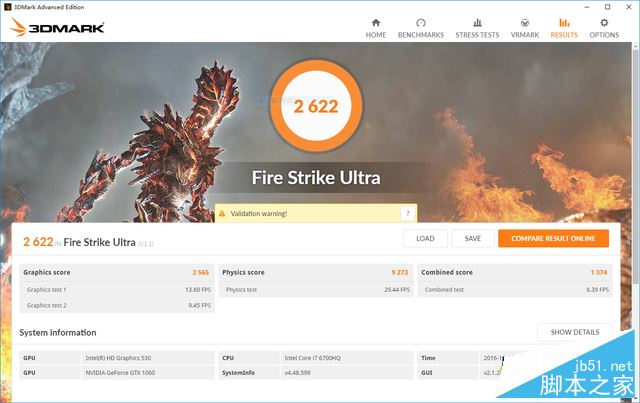This screenshot has height=403, width=640.
Task: Click the Combined score value 1 374
Action: point(599,272)
